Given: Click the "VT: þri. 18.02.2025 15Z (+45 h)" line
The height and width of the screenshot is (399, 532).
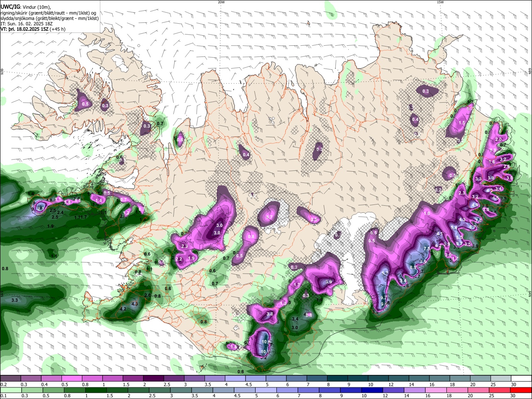Looking at the screenshot, I should [33, 29].
